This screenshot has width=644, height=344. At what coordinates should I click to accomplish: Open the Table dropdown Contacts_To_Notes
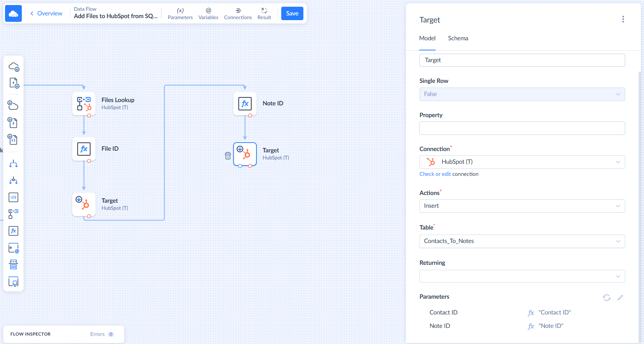[x=522, y=241]
